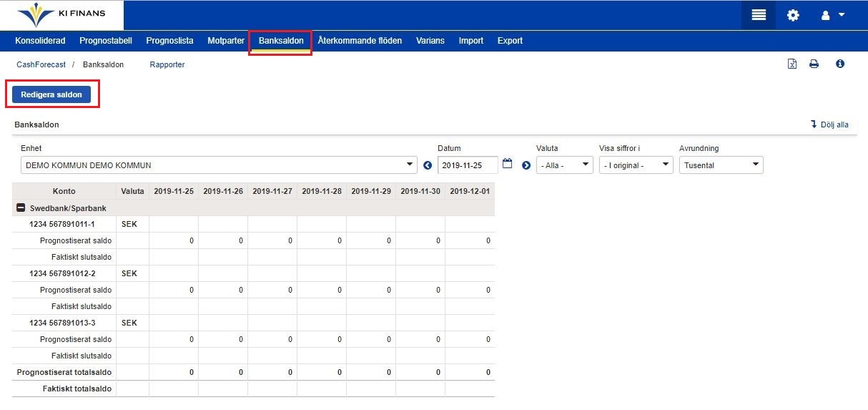The image size is (868, 410).
Task: Open the information icon
Action: [840, 64]
